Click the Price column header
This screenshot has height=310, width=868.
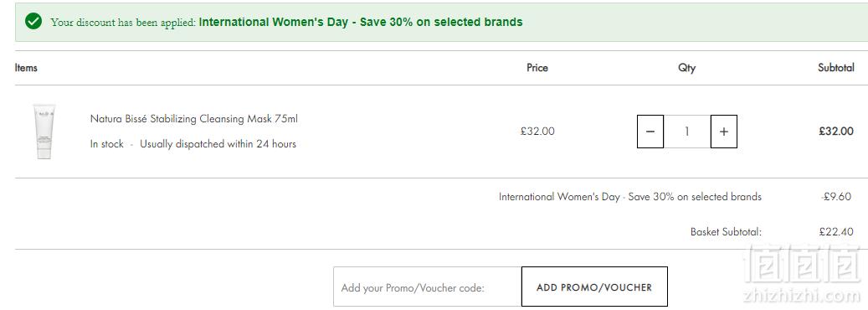[x=537, y=68]
